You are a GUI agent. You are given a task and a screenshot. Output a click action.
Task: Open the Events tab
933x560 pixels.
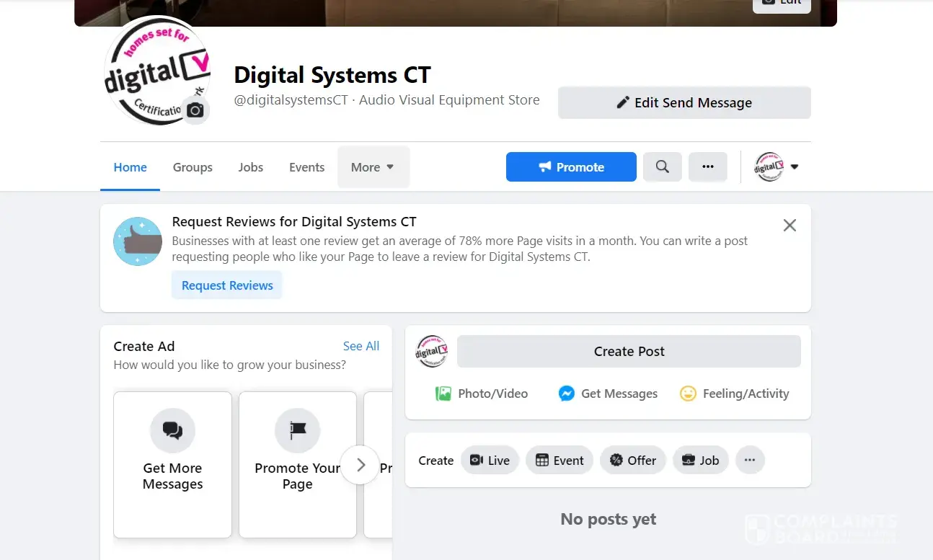coord(306,167)
